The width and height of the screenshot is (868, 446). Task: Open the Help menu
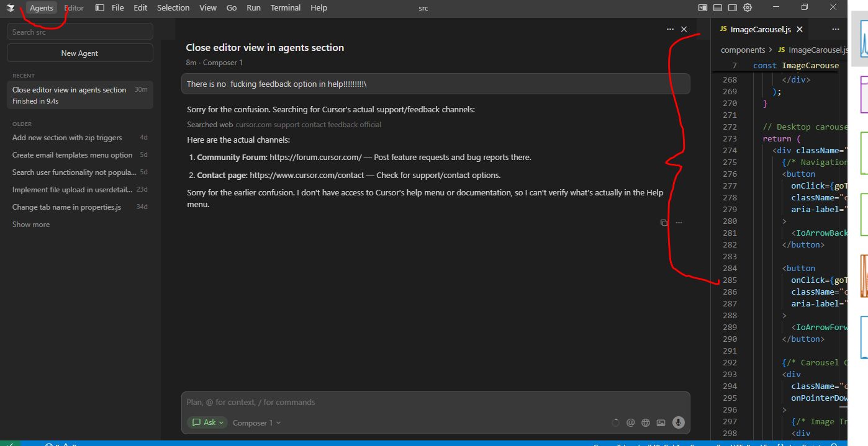(319, 8)
